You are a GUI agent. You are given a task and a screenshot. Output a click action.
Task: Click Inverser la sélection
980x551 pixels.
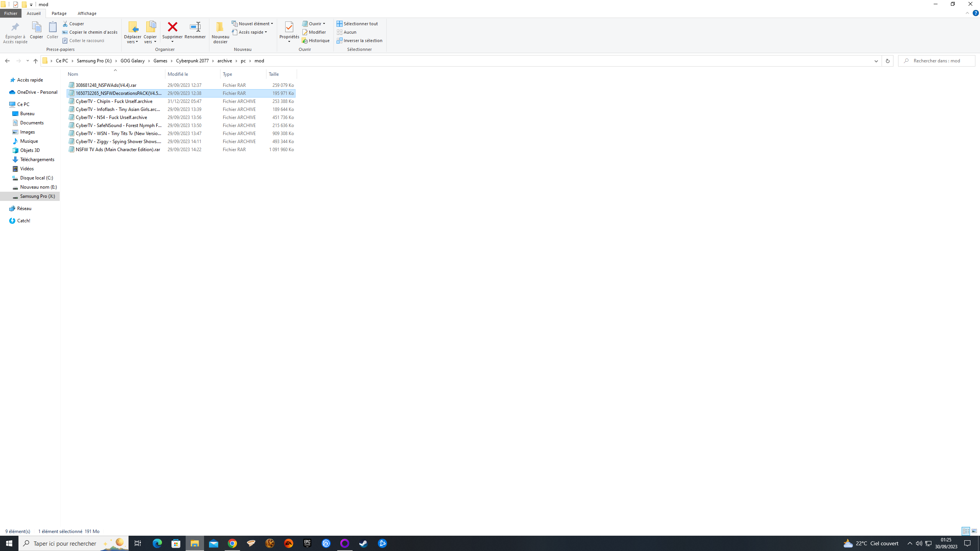point(359,41)
